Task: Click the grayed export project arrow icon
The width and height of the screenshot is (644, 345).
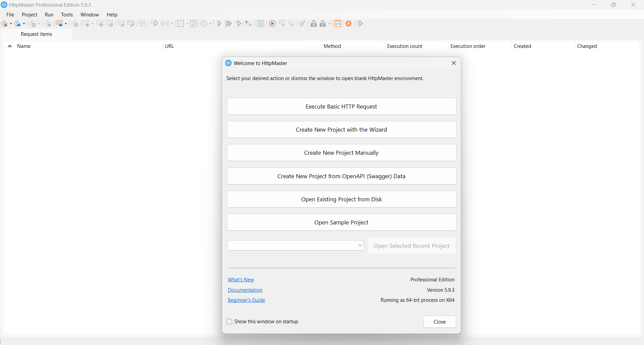Action: [x=48, y=23]
